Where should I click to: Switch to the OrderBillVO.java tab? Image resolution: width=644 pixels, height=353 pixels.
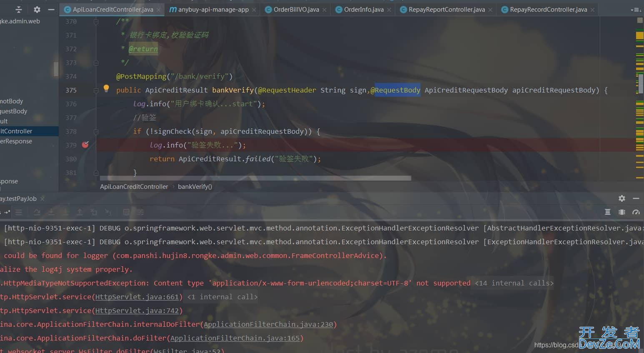(x=296, y=10)
